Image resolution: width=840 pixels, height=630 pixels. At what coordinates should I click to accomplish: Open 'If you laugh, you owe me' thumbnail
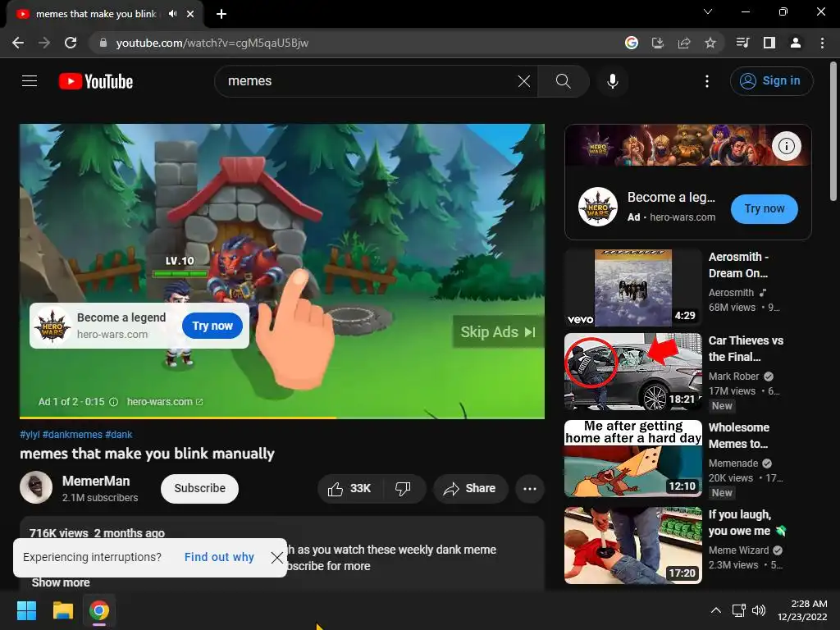point(633,546)
